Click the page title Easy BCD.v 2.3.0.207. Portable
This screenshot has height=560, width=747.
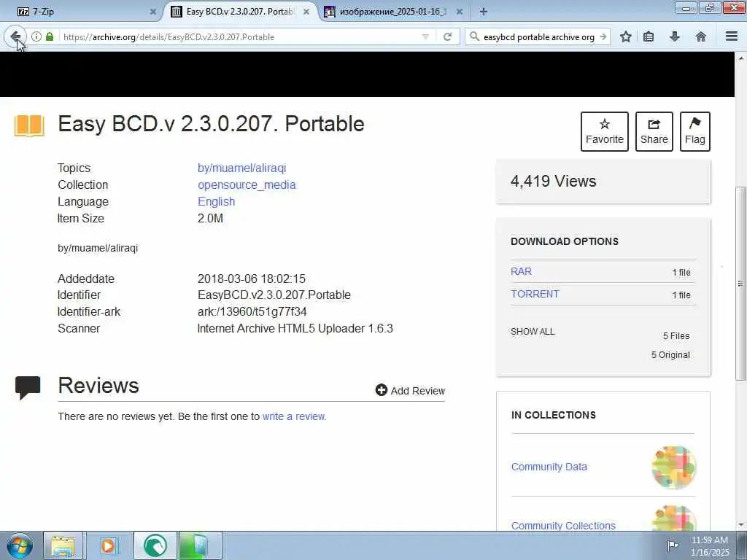click(211, 124)
